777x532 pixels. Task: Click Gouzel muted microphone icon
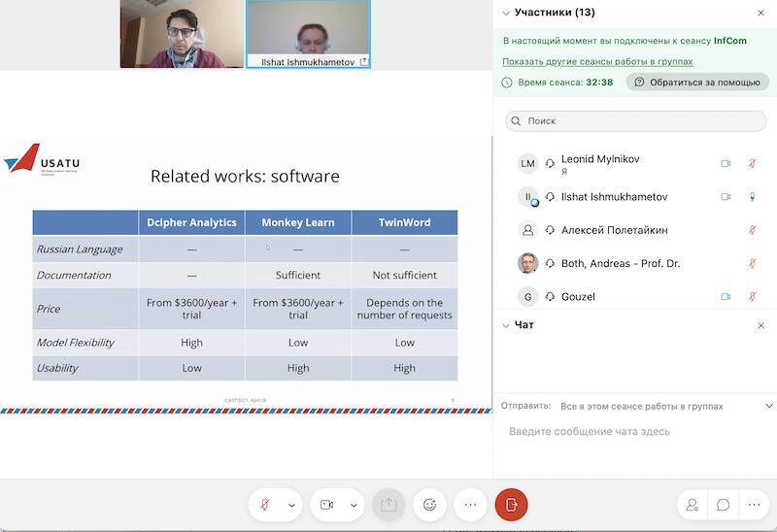(752, 297)
